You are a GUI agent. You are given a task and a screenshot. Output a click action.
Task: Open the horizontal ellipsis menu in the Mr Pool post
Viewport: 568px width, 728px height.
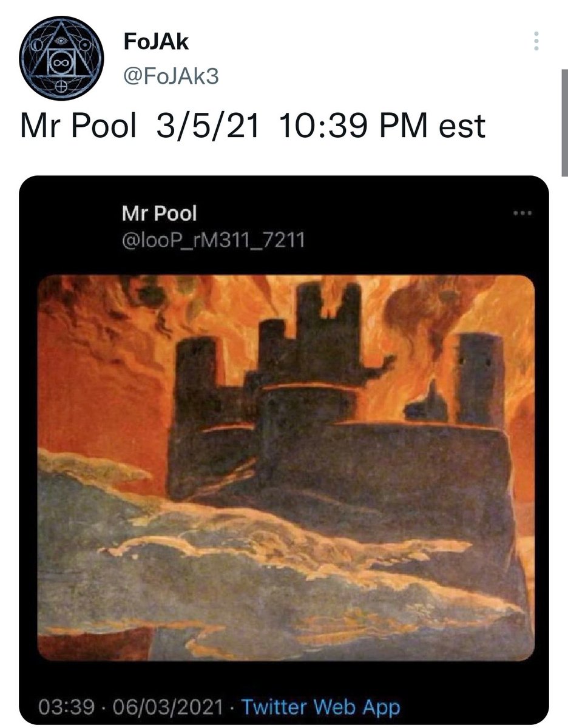522,213
